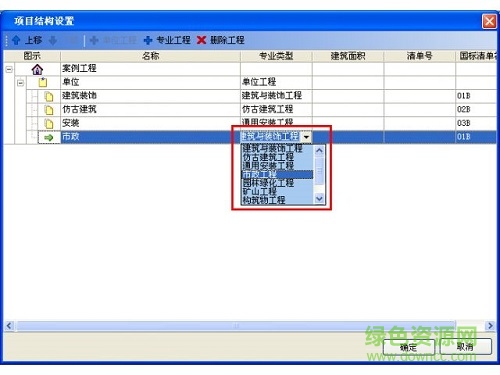The image size is (500, 375).
Task: Choose 仿古建筑工程 in dropdown list
Action: 277,157
